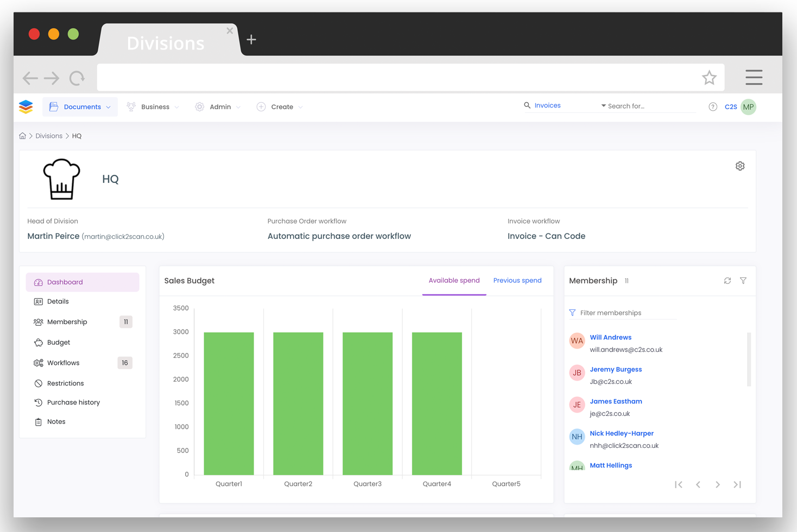This screenshot has width=797, height=532.
Task: Switch to Previous spend view
Action: 517,280
